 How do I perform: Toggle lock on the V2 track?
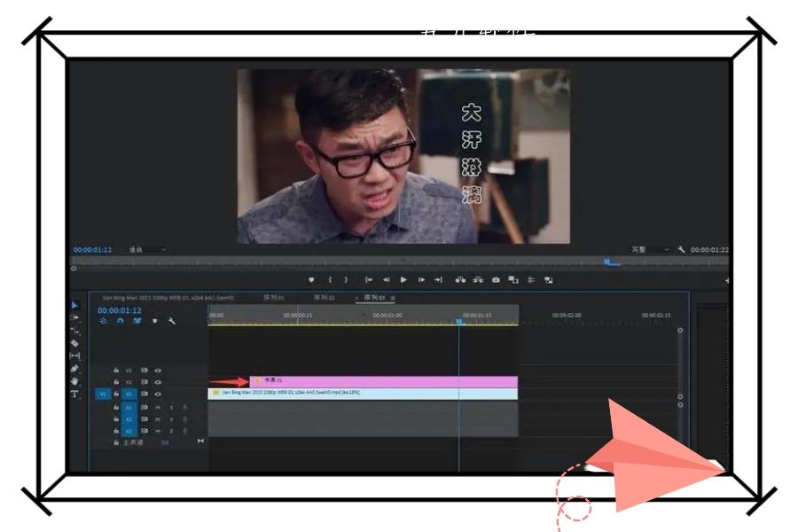click(x=116, y=382)
